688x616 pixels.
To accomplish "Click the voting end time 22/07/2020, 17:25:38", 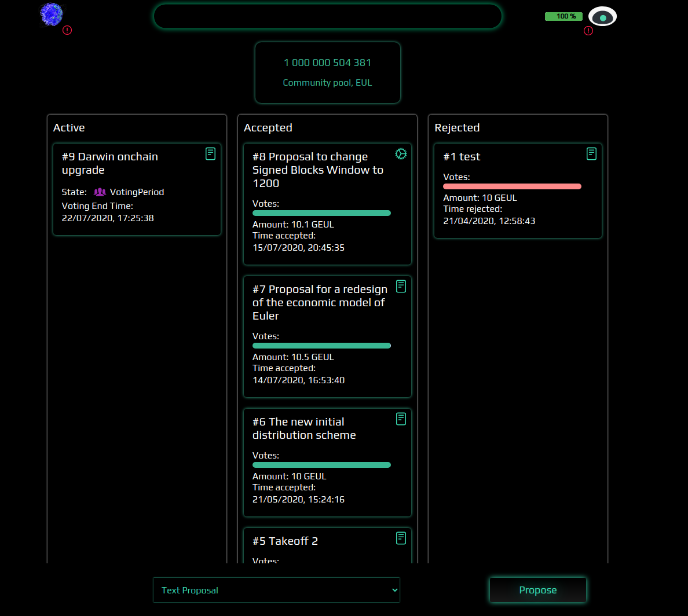I will tap(108, 218).
